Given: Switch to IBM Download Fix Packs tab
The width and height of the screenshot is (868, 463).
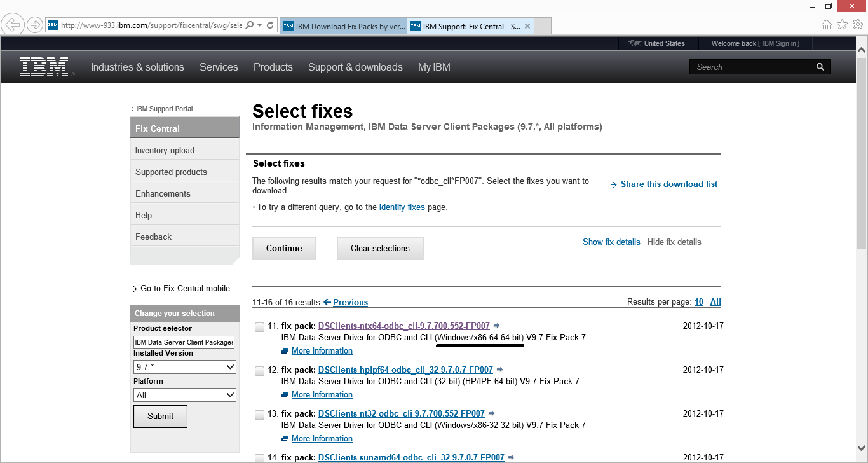Looking at the screenshot, I should (x=343, y=27).
